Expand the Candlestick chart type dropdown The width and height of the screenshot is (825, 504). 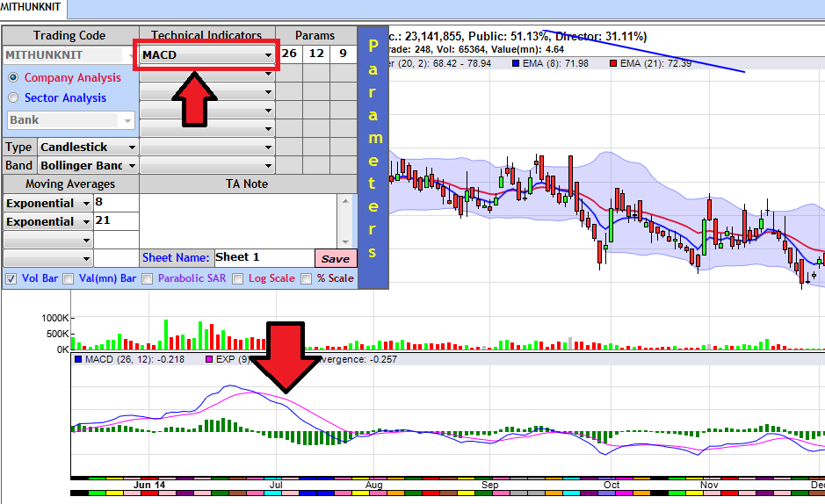tap(88, 147)
